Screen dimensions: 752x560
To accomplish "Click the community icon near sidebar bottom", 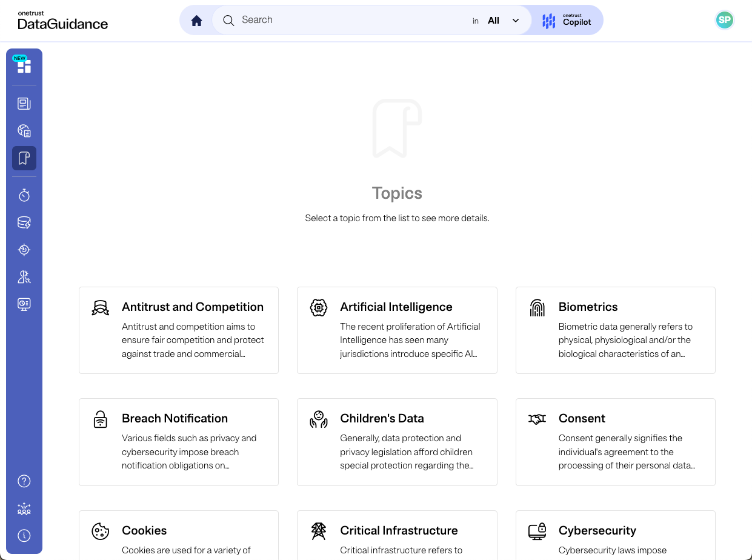I will coord(24,509).
